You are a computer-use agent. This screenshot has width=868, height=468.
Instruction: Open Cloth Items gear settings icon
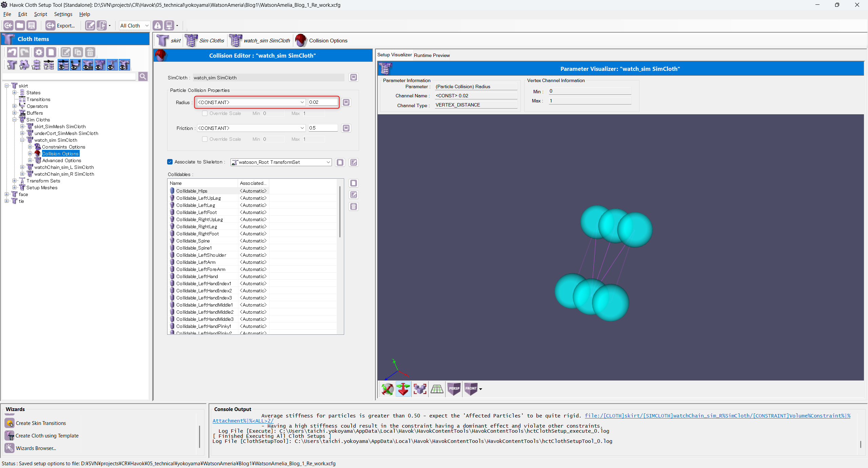click(39, 52)
